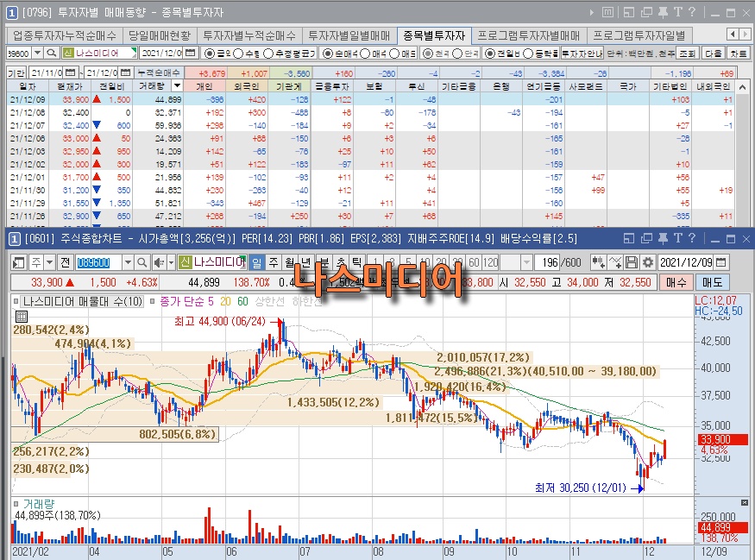The height and width of the screenshot is (560, 755).
Task: Open the 거래량 column dropdown arrow
Action: tap(177, 86)
